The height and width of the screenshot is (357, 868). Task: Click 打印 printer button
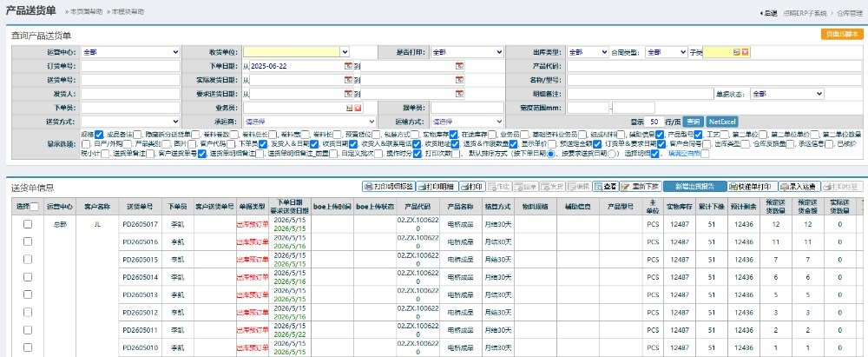pyautogui.click(x=472, y=187)
